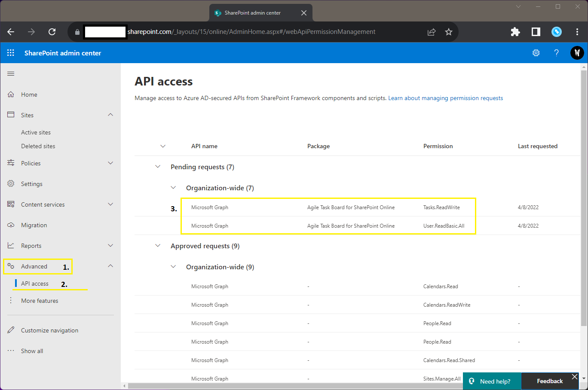Click the vertical page scrollbar
Viewport: 588px width, 390px height.
(x=584, y=198)
